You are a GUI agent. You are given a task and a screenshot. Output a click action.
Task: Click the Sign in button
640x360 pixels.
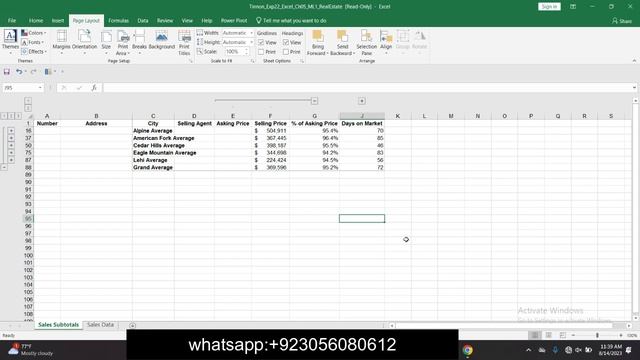[x=549, y=7]
